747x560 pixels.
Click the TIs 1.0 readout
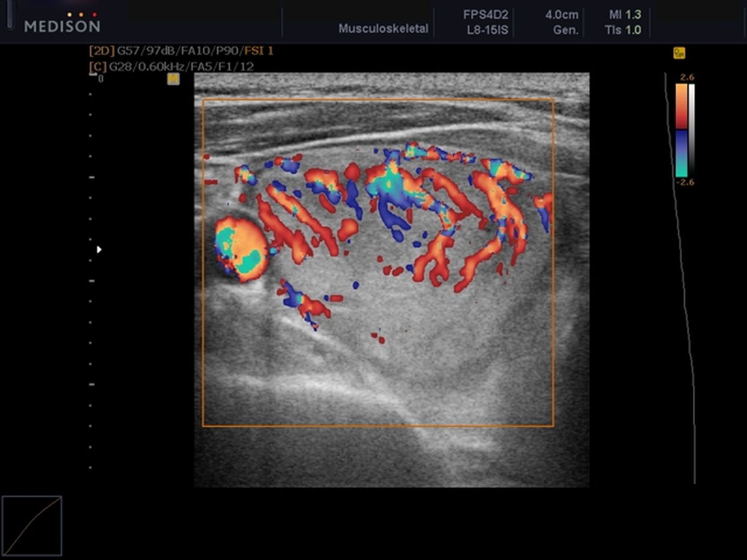tap(623, 30)
